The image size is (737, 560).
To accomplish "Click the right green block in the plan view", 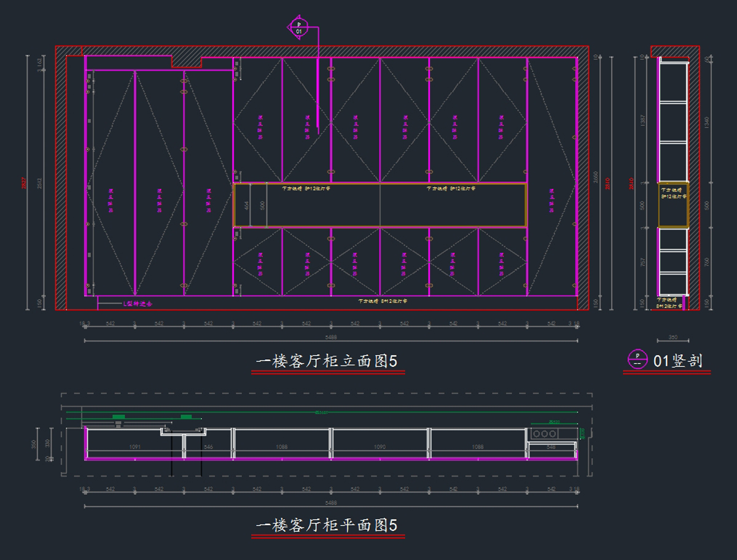I will [186, 417].
